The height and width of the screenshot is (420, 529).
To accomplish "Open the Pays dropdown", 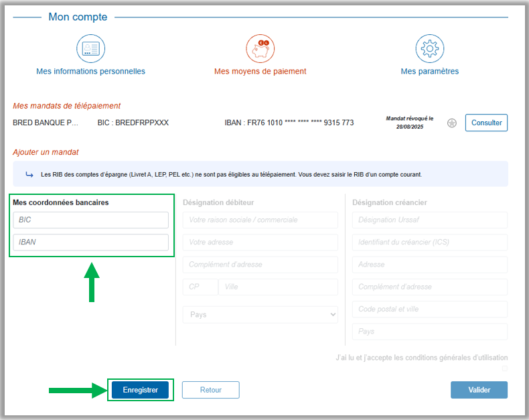I will (x=260, y=315).
